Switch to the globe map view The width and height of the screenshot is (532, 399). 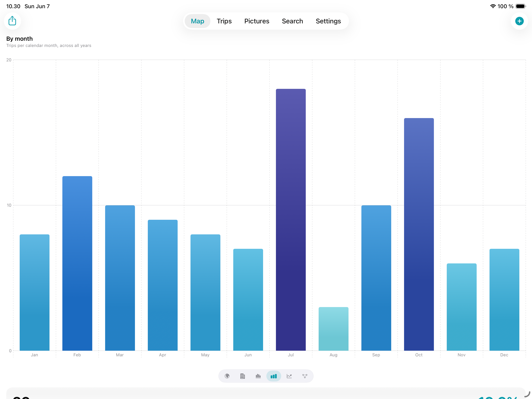(227, 376)
